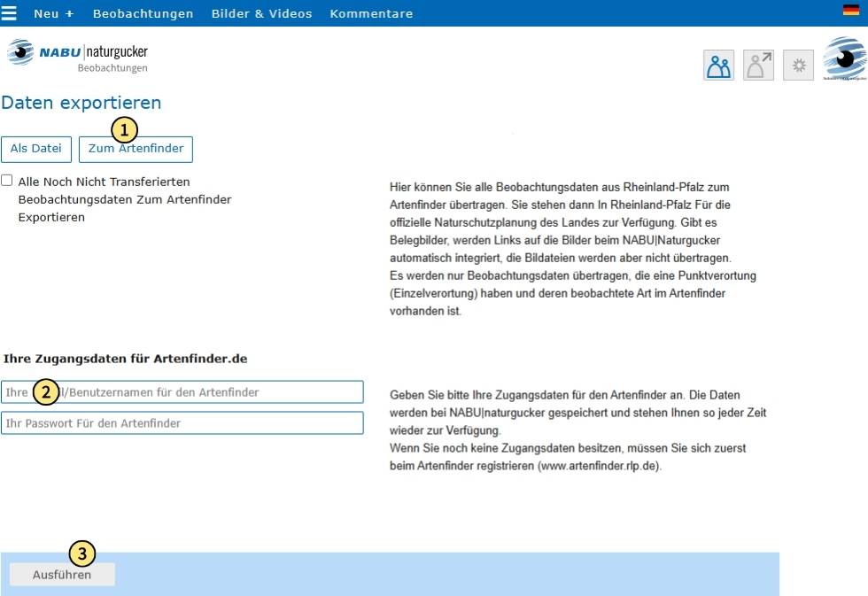Open the settings gear icon
Screen dimensions: 868x596
click(x=798, y=66)
